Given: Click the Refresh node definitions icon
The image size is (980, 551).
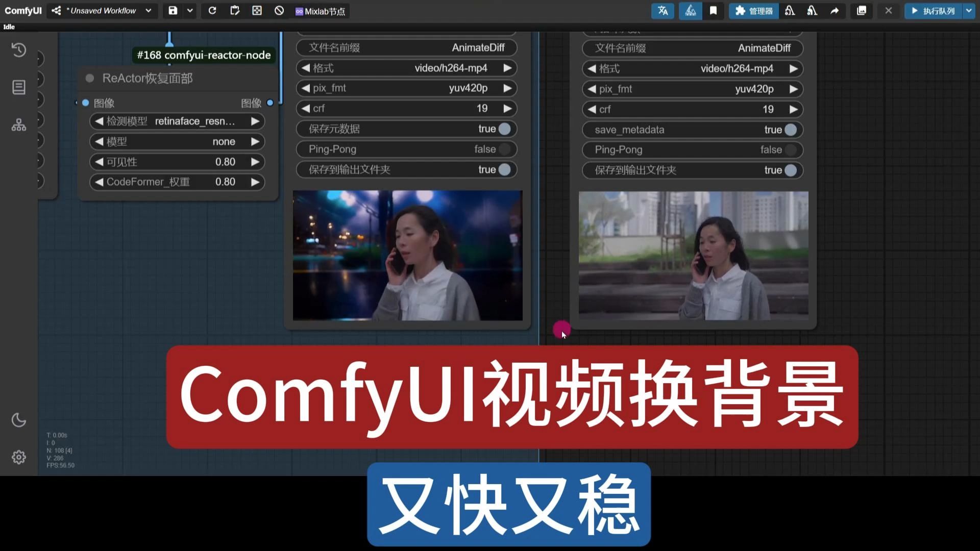Looking at the screenshot, I should pos(212,11).
